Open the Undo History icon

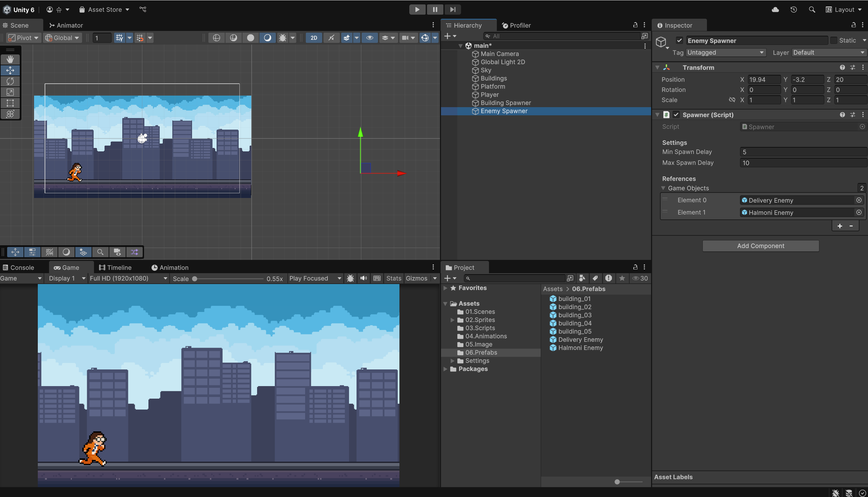click(793, 10)
